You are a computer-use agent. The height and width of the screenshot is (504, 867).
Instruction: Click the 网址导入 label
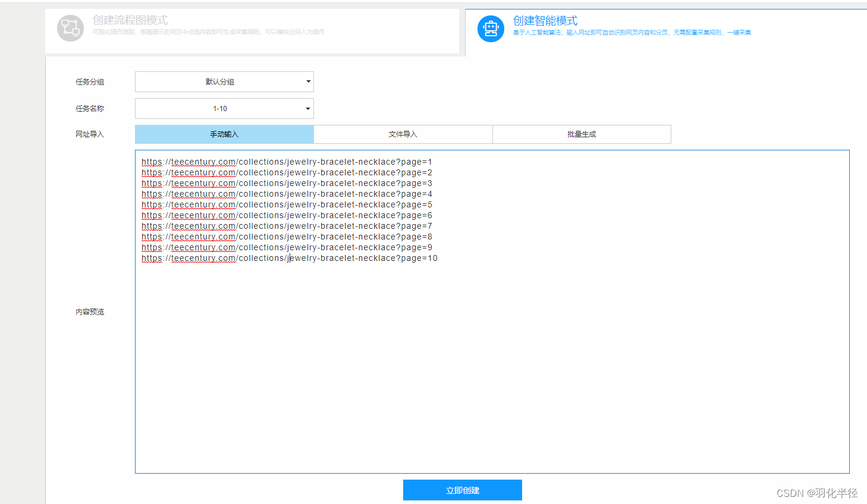click(x=90, y=134)
